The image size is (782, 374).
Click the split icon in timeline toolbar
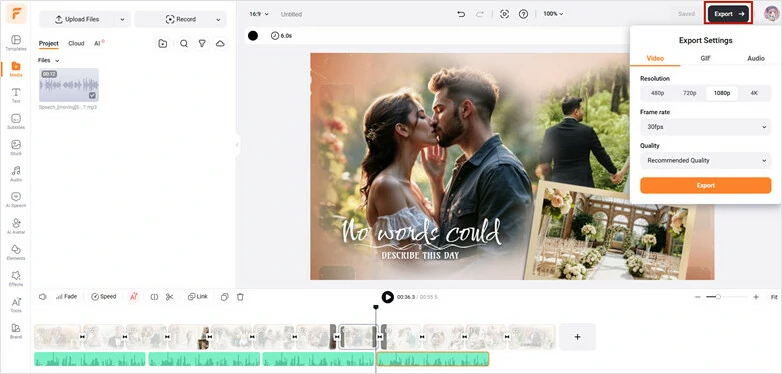click(154, 297)
